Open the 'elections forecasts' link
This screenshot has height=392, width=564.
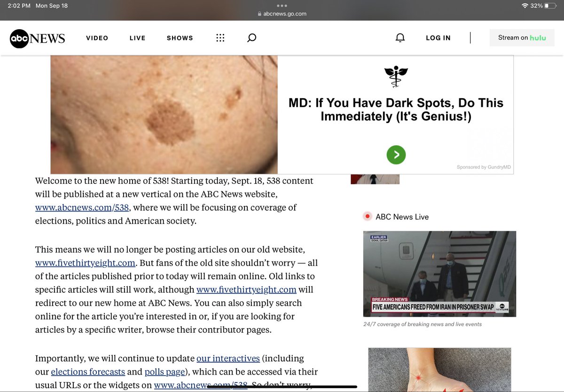(x=88, y=372)
